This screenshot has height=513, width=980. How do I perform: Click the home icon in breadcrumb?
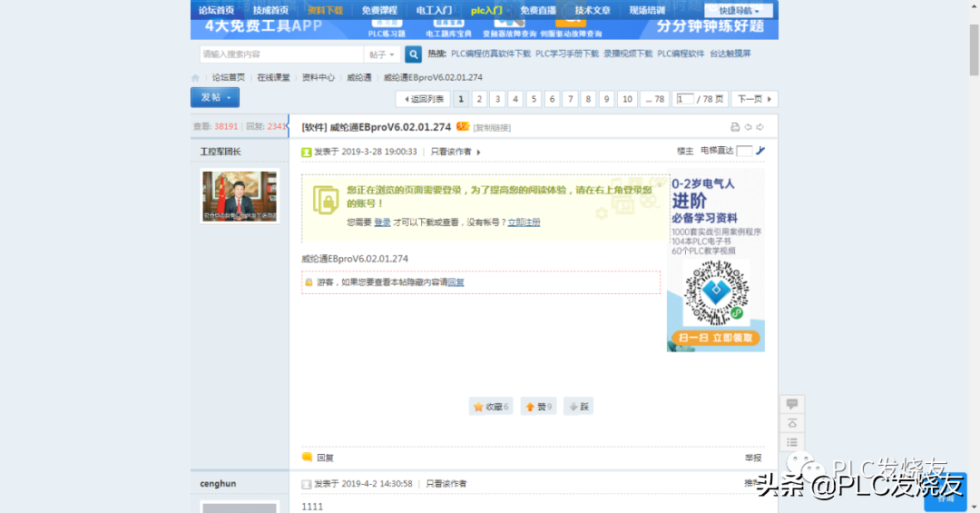(x=195, y=78)
